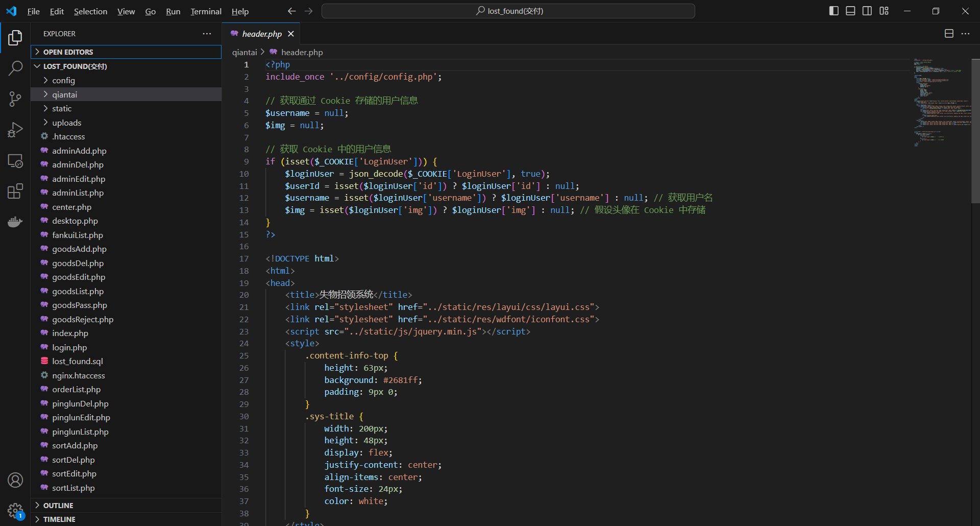Open the File menu
The width and height of the screenshot is (980, 526).
tap(33, 11)
